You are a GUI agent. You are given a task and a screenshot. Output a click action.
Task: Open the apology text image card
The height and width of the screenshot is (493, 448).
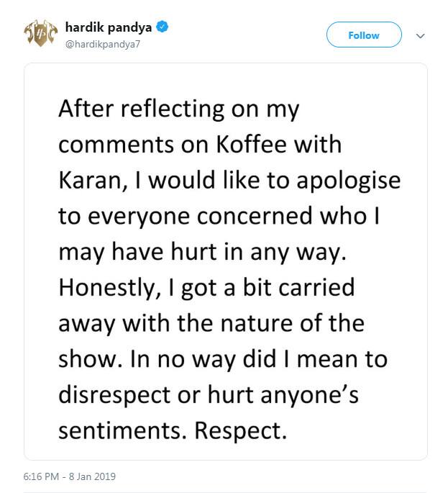coord(226,261)
